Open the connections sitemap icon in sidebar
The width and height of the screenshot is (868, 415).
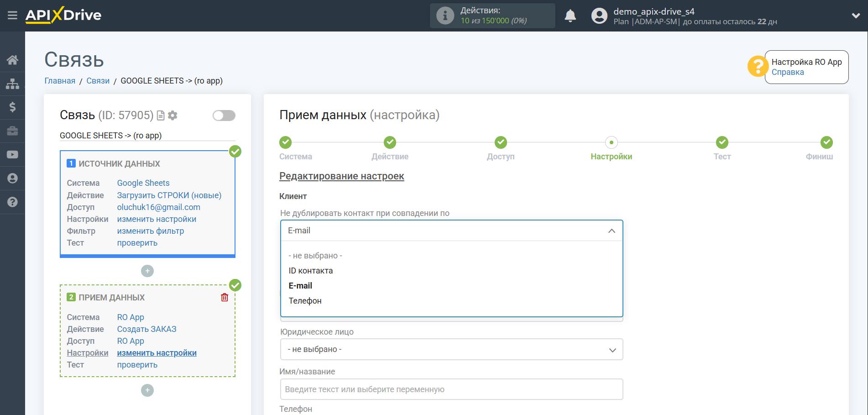(x=12, y=84)
